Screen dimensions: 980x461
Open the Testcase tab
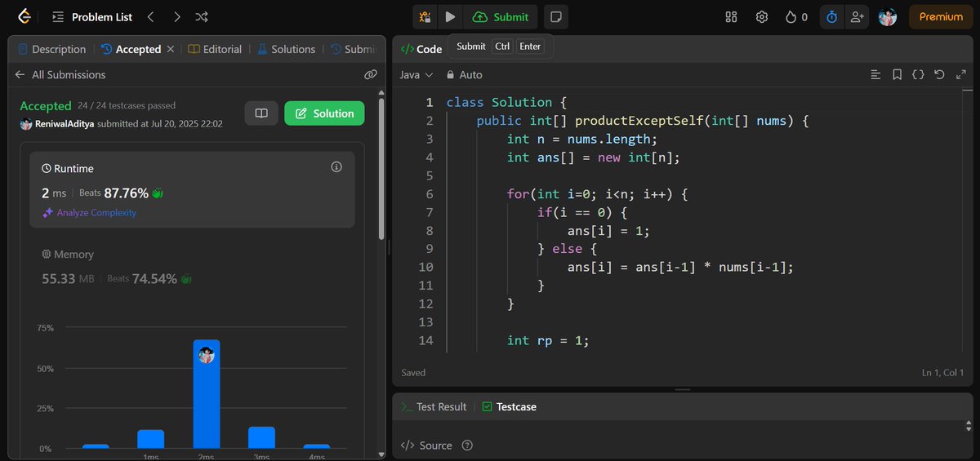click(x=509, y=406)
